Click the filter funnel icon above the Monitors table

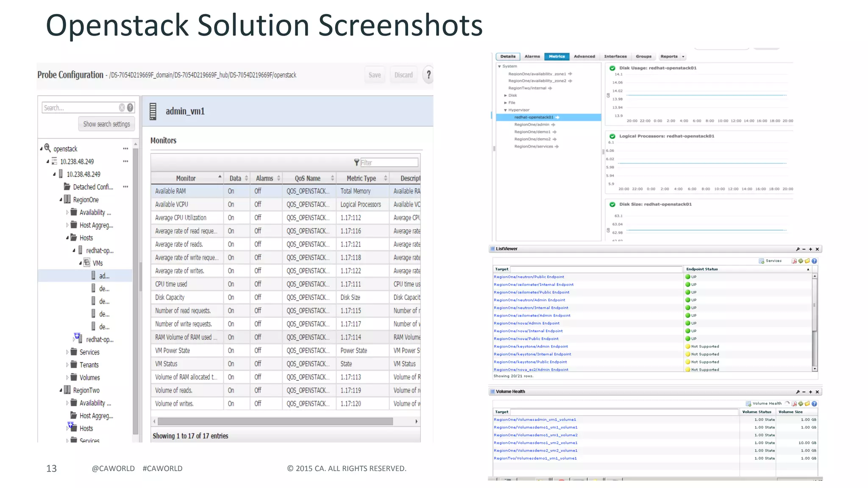click(356, 162)
